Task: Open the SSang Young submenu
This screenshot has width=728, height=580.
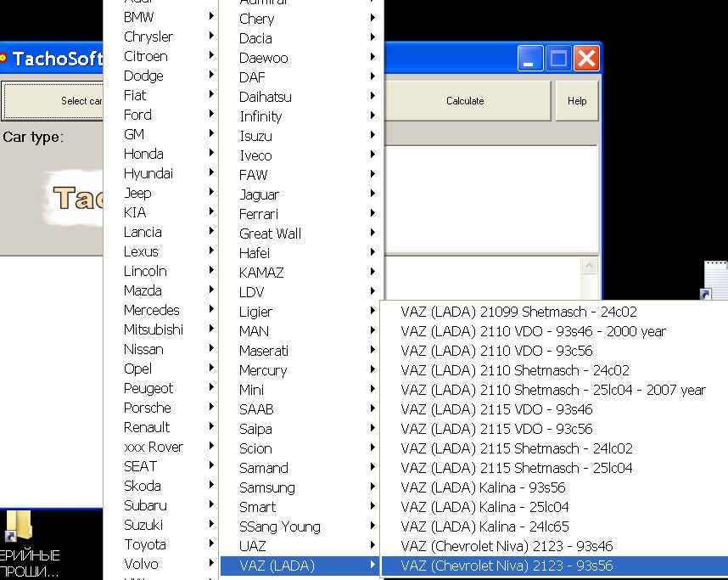Action: (x=300, y=527)
